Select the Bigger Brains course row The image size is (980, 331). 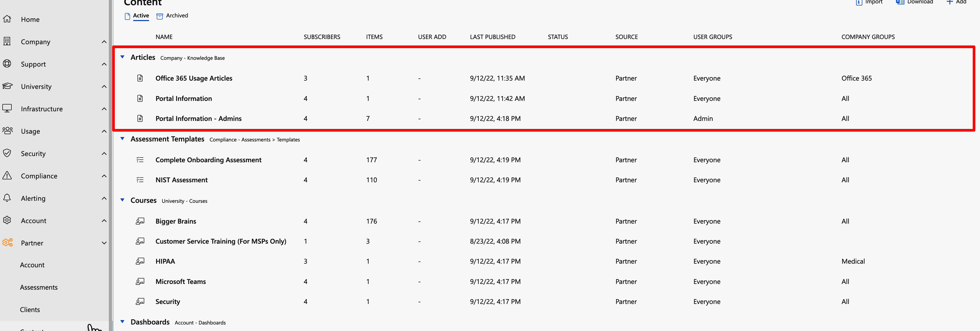(176, 221)
